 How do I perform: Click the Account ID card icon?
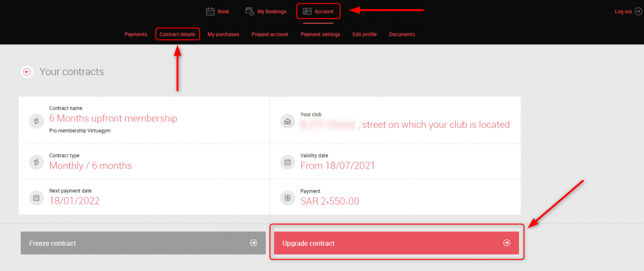[307, 11]
